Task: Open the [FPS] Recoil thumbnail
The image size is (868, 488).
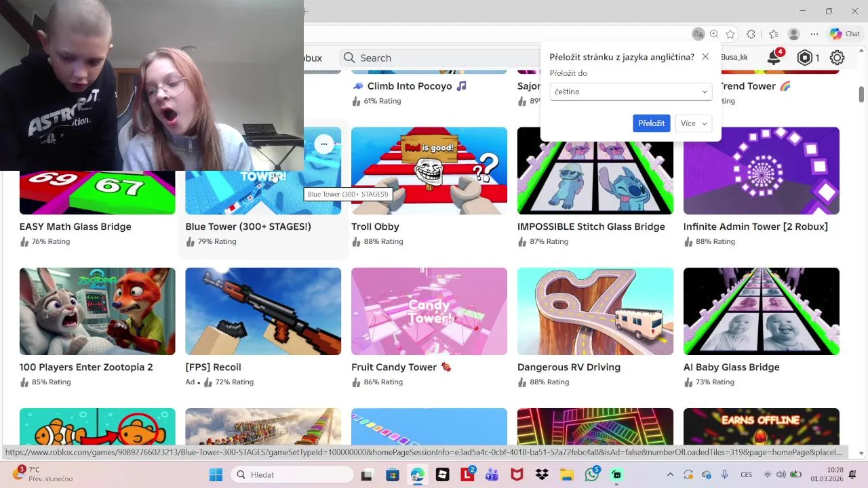Action: point(263,311)
